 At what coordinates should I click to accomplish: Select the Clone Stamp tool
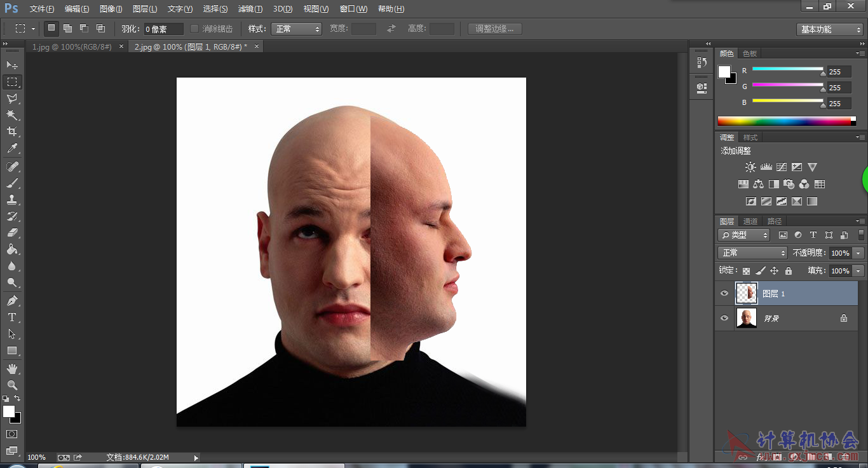(x=12, y=200)
